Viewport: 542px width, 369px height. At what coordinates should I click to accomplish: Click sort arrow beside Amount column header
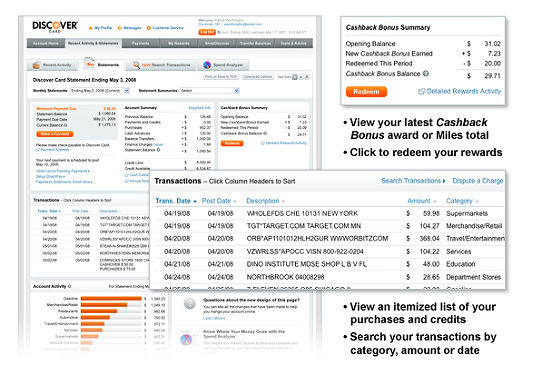(434, 201)
